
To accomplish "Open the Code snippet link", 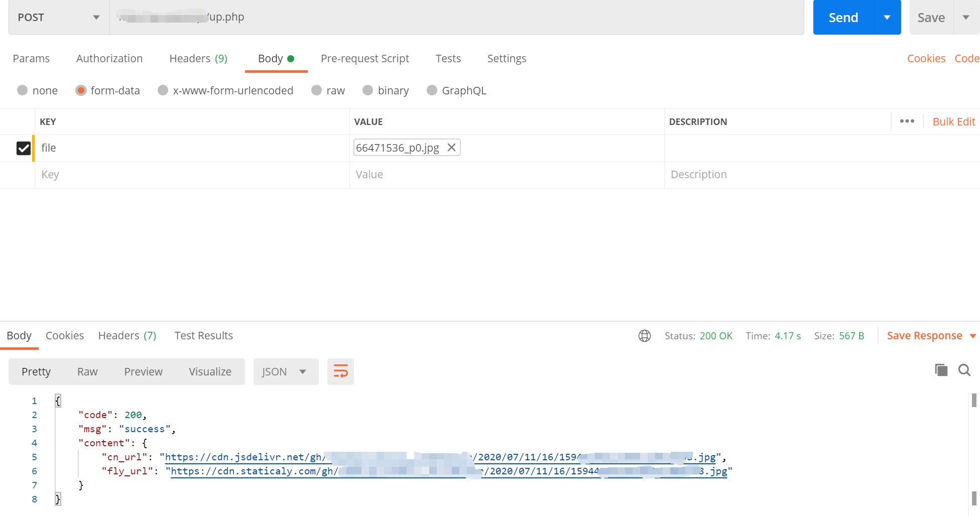I will point(967,58).
